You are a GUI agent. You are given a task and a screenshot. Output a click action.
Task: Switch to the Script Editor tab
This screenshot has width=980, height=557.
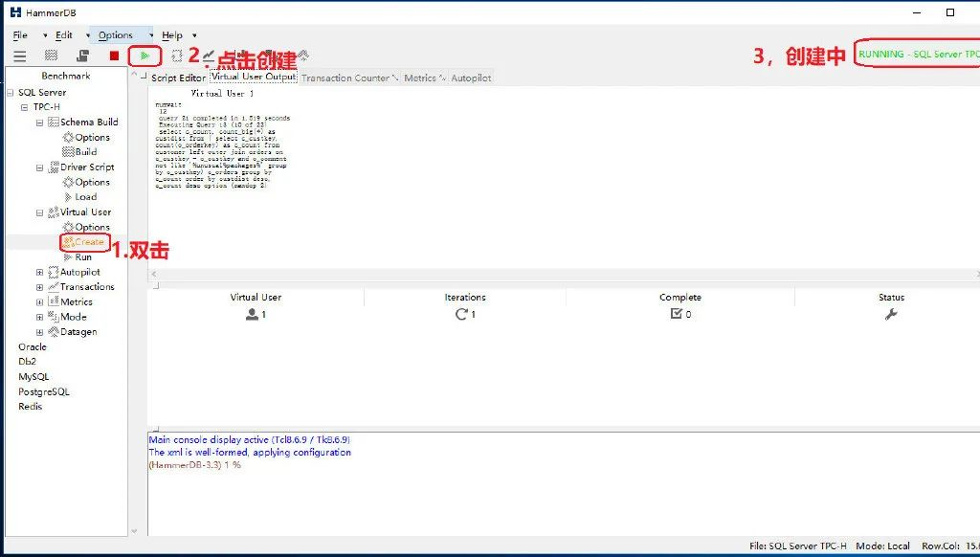pyautogui.click(x=178, y=78)
